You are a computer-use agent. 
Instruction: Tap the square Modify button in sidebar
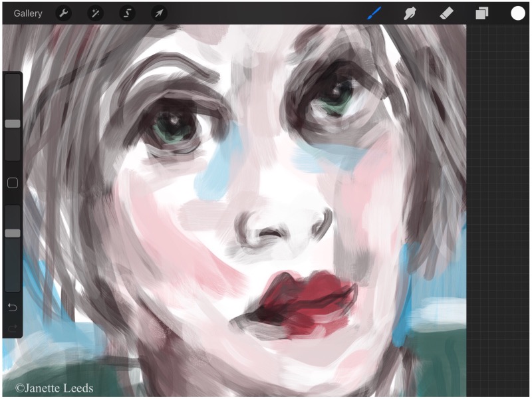point(13,183)
